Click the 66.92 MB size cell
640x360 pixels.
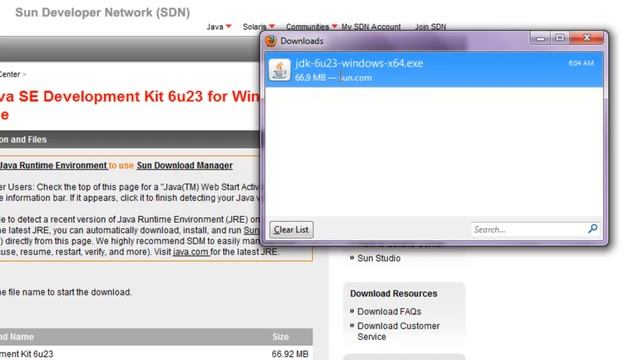290,354
